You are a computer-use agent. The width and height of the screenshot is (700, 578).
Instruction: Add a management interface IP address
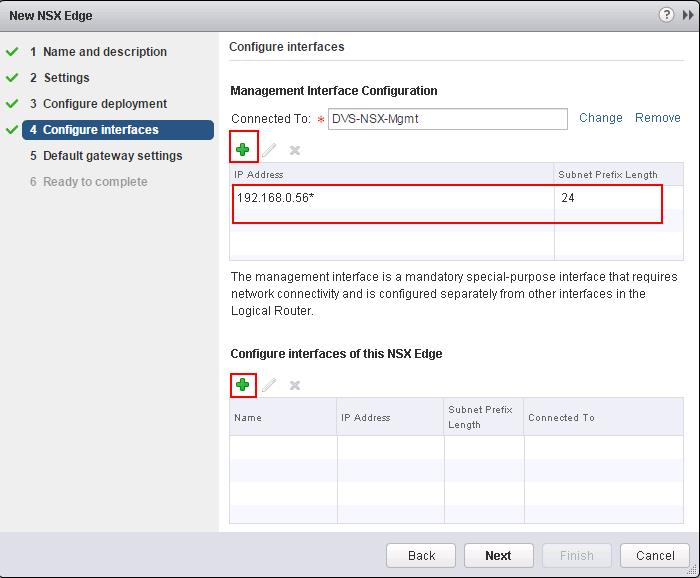(243, 150)
